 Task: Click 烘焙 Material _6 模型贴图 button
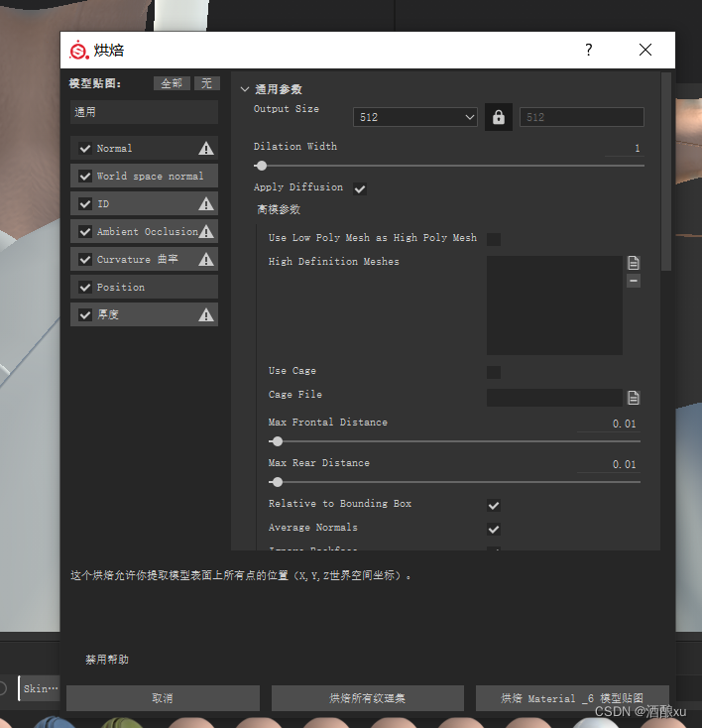tap(572, 698)
